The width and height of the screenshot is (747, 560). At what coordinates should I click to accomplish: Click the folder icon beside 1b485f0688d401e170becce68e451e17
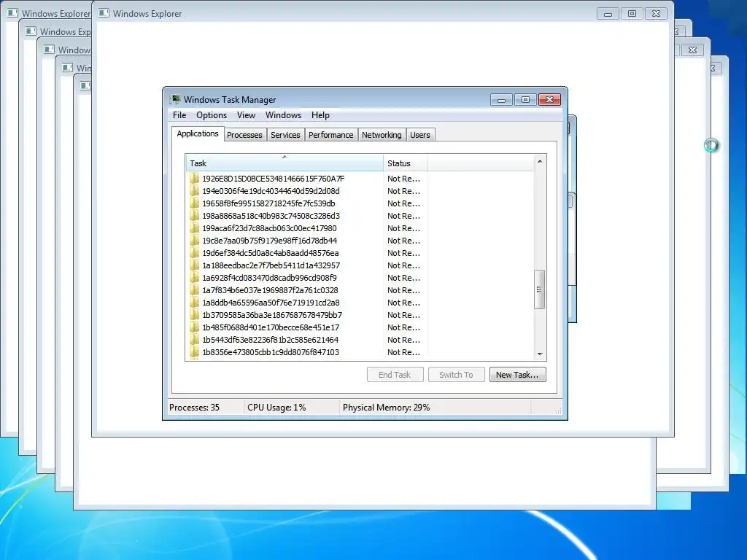pyautogui.click(x=194, y=327)
